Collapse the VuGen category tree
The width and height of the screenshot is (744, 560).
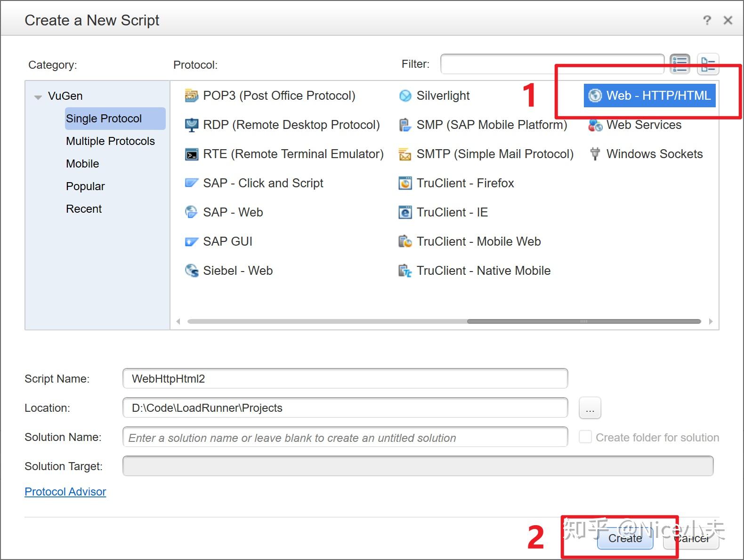click(x=38, y=97)
